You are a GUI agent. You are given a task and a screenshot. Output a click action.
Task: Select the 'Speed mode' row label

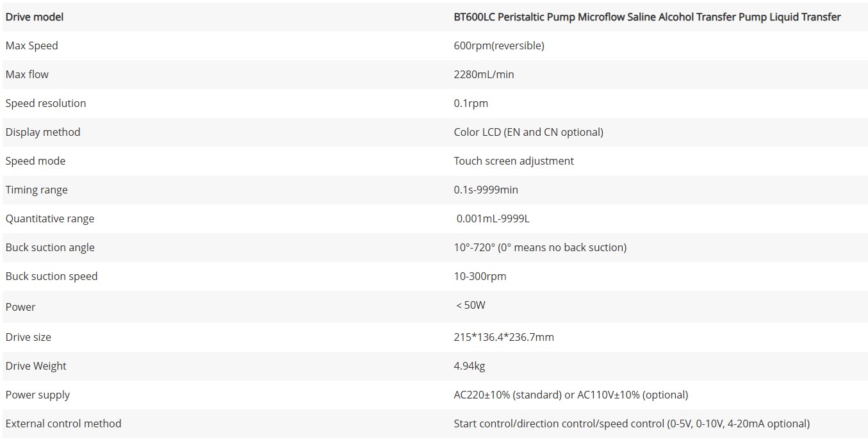point(35,161)
